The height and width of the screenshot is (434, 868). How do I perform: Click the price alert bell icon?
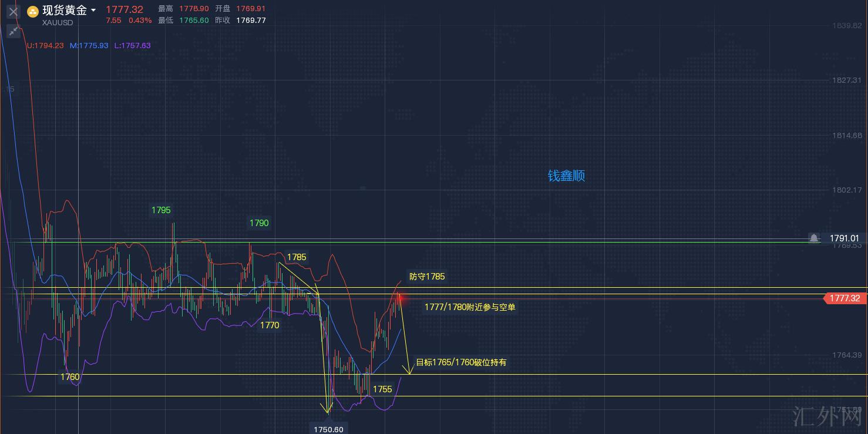tap(814, 238)
